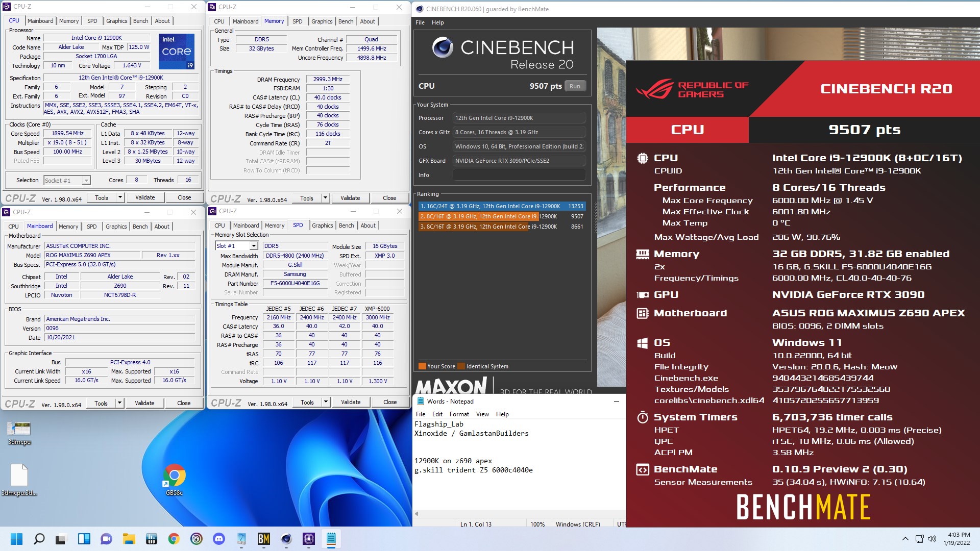Viewport: 980px width, 551px height.
Task: Open Help menu in Cinebench
Action: click(438, 22)
